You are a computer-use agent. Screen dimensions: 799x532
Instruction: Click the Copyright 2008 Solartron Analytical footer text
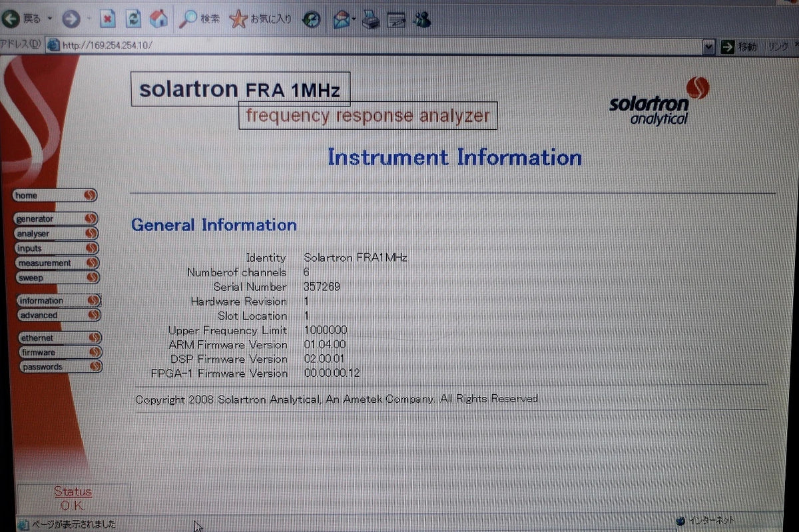[x=336, y=399]
